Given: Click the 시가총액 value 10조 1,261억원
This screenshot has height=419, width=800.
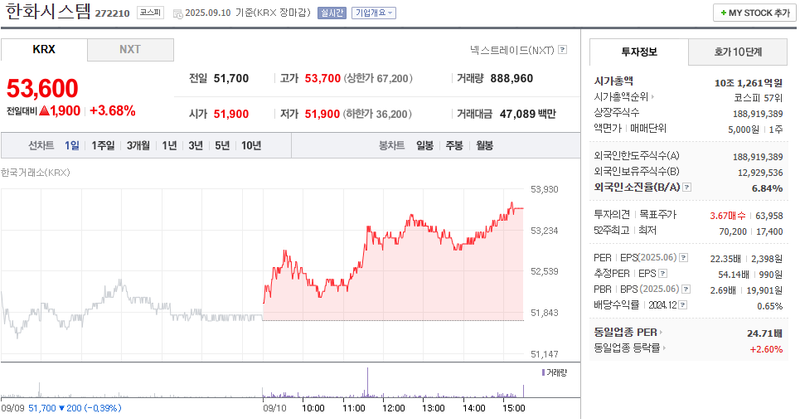Looking at the screenshot, I should pos(748,83).
